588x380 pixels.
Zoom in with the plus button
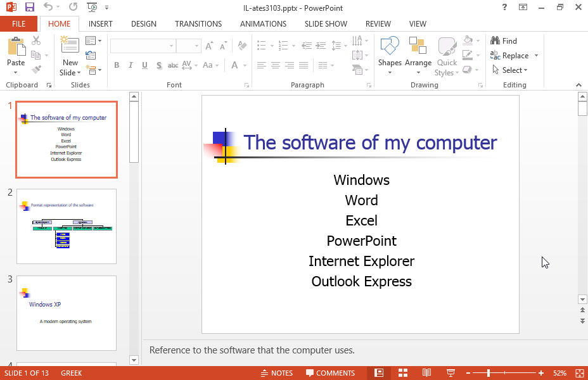pos(540,373)
